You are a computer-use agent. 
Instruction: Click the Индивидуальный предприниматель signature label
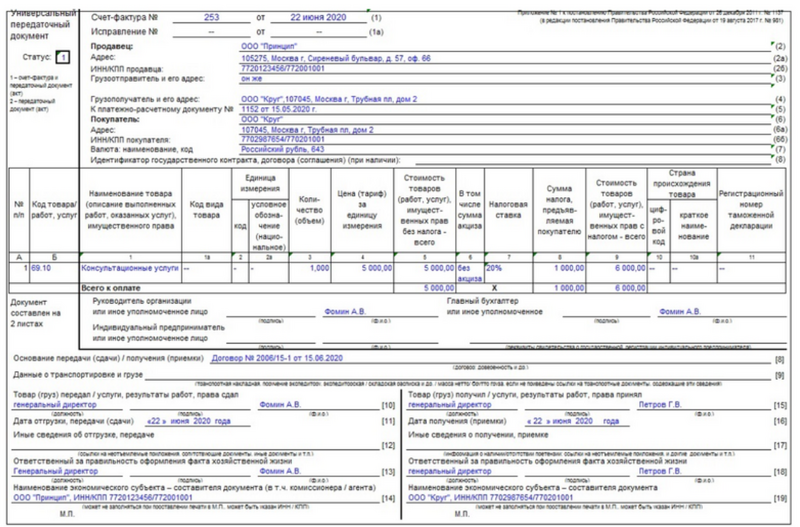[x=158, y=333]
